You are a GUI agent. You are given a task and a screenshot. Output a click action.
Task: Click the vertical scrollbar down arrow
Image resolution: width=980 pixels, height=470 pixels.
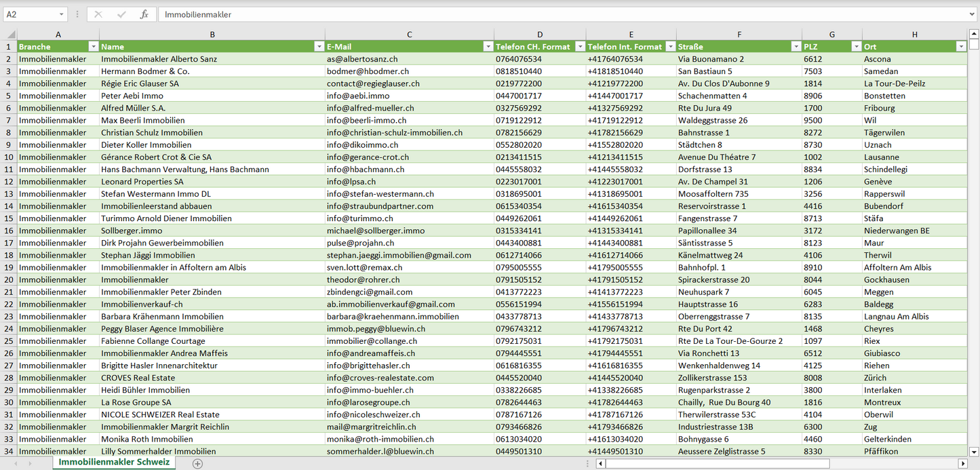974,451
